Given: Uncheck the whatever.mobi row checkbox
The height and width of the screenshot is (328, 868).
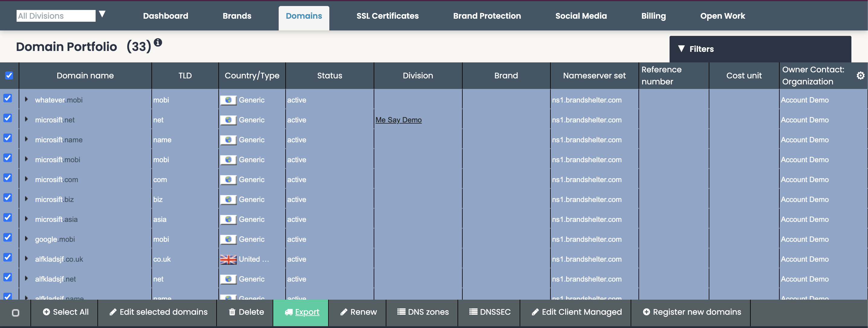Looking at the screenshot, I should 8,98.
